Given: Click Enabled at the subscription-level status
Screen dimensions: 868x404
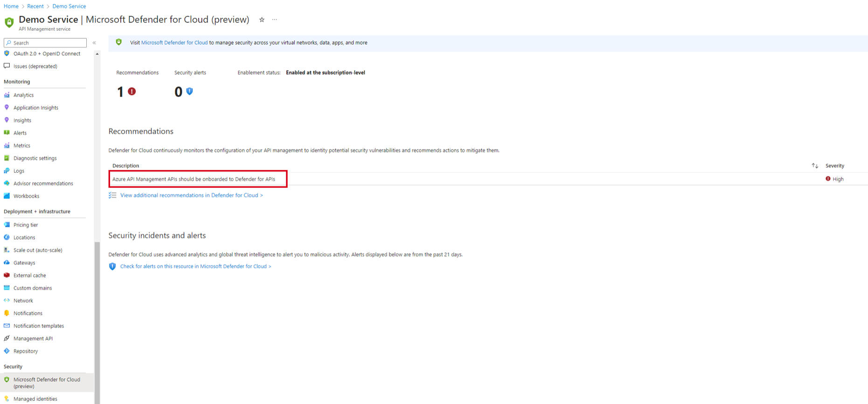Looking at the screenshot, I should coord(326,73).
